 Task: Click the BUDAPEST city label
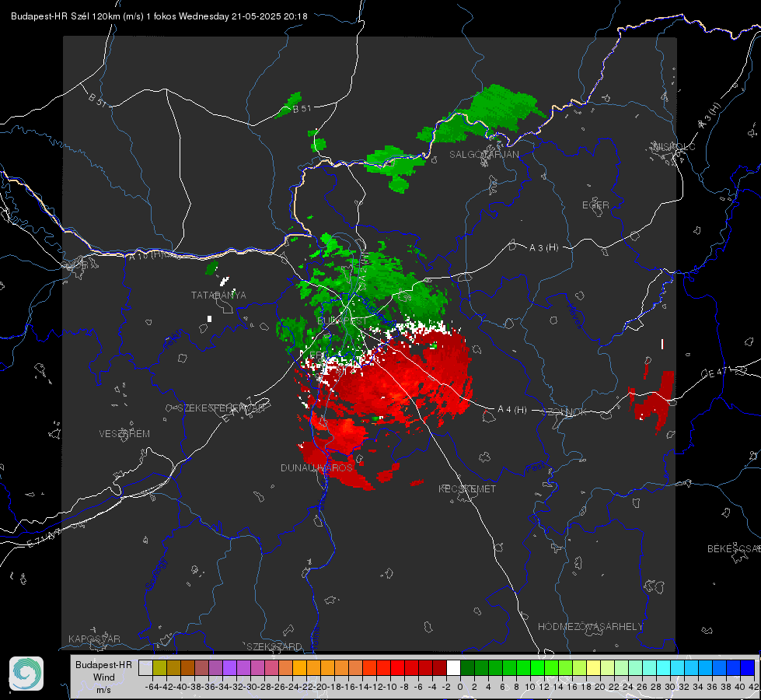343,321
